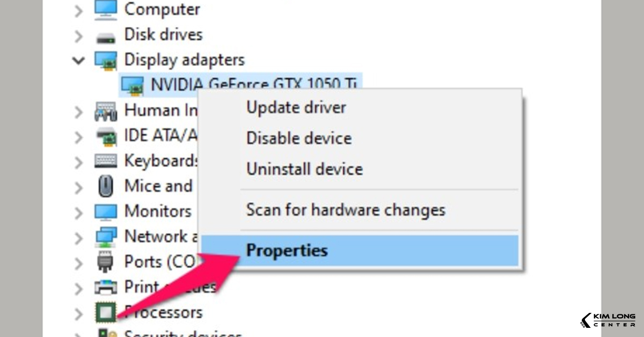Click the Human Interface Devices icon
The image size is (644, 337).
(x=106, y=111)
